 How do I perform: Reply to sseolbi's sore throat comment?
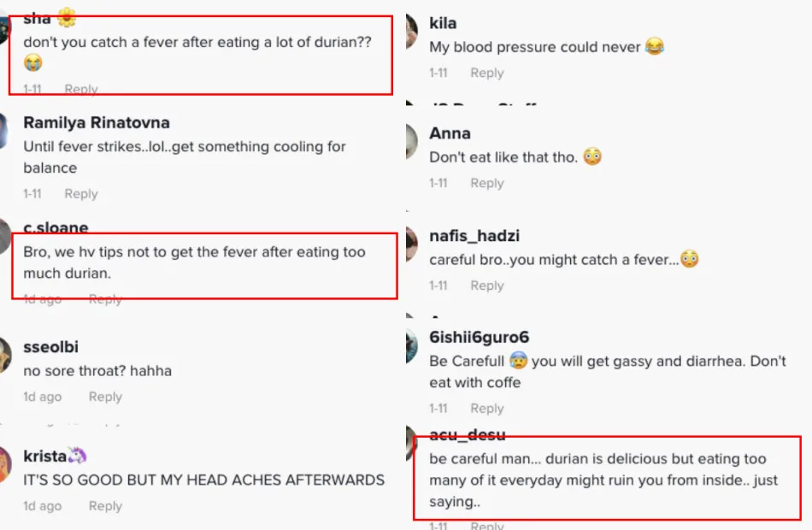click(x=105, y=397)
